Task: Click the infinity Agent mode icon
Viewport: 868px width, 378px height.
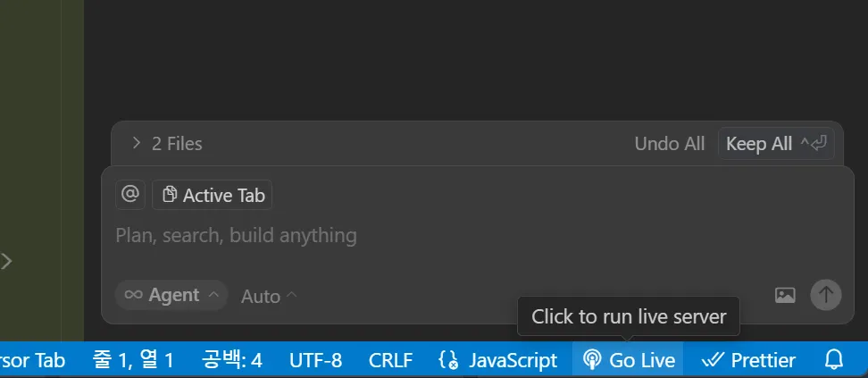Action: coord(133,295)
